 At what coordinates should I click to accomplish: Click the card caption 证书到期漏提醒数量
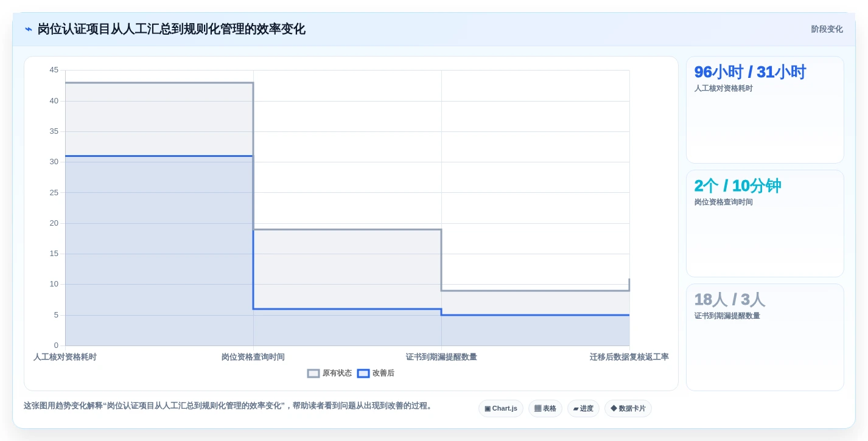(727, 316)
